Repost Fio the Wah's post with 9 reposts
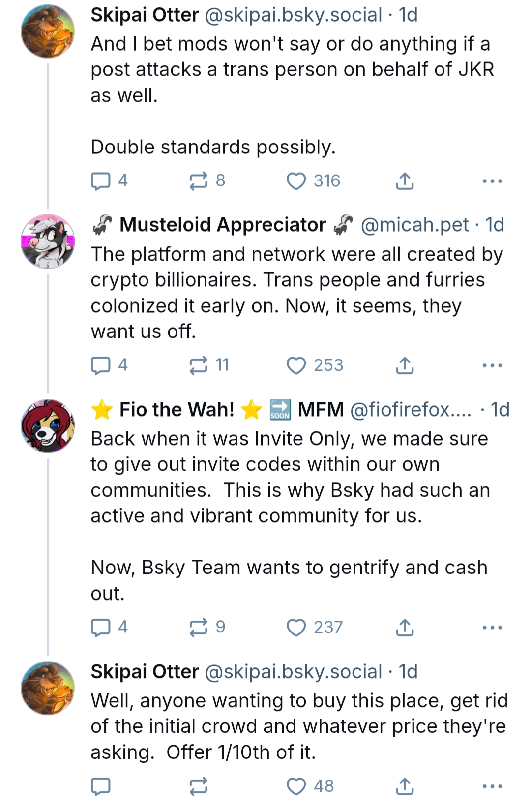 199,628
